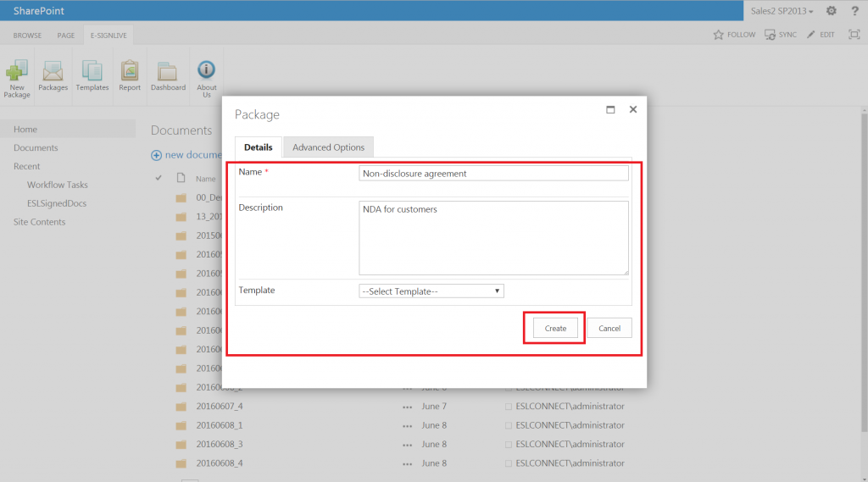868x482 pixels.
Task: Go to Home in left navigation
Action: [x=25, y=129]
